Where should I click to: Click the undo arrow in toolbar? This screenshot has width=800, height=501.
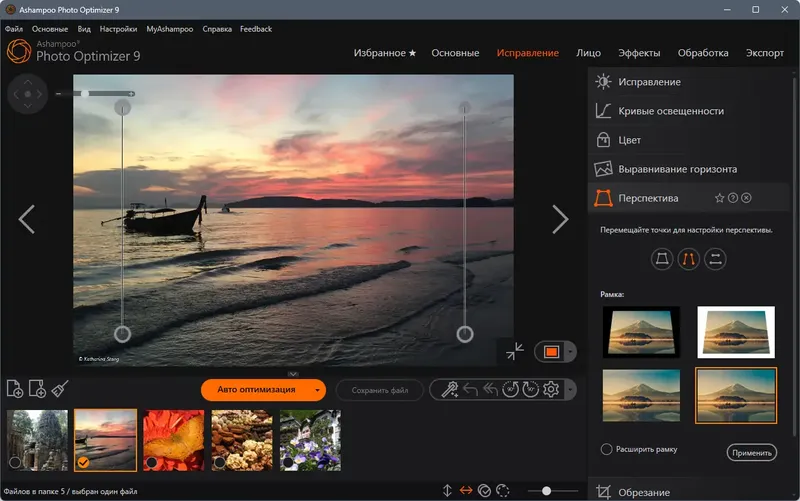(470, 390)
